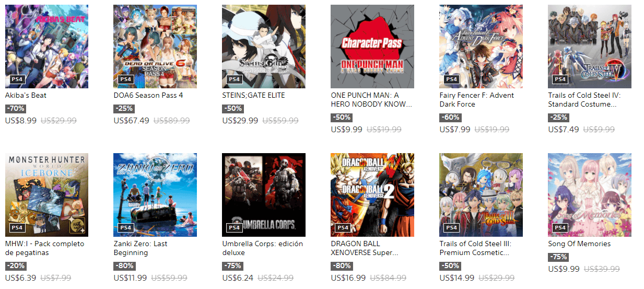
Task: Select the US$9.99 price of Song Of Memories
Action: (564, 269)
